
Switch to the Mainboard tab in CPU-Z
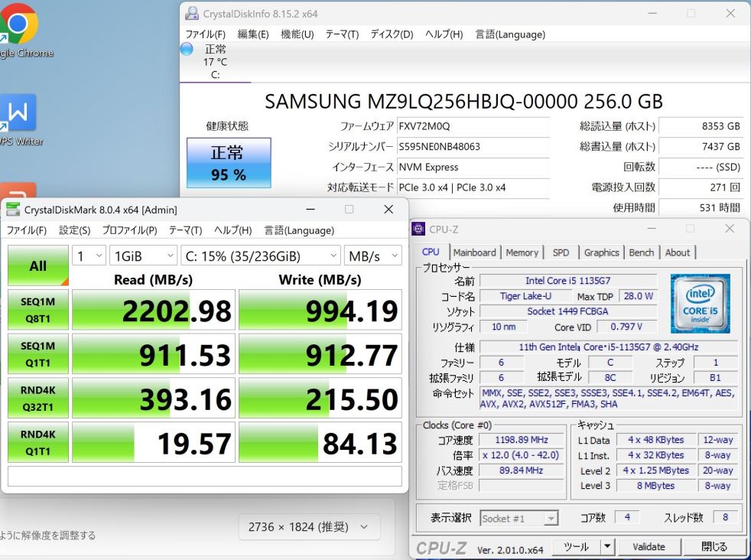click(x=475, y=252)
